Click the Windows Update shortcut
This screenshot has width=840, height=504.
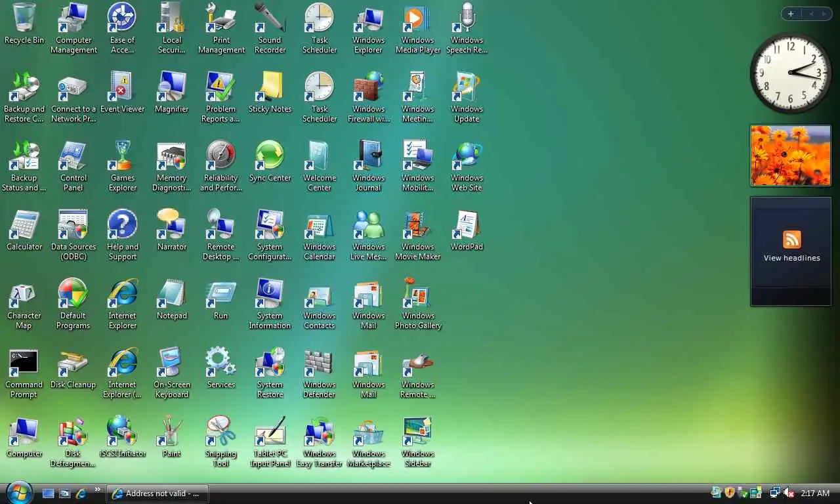point(467,97)
